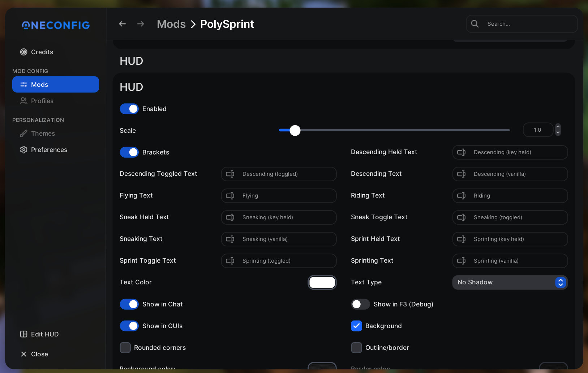Select the Mods sidebar item
The height and width of the screenshot is (373, 588).
click(x=56, y=85)
